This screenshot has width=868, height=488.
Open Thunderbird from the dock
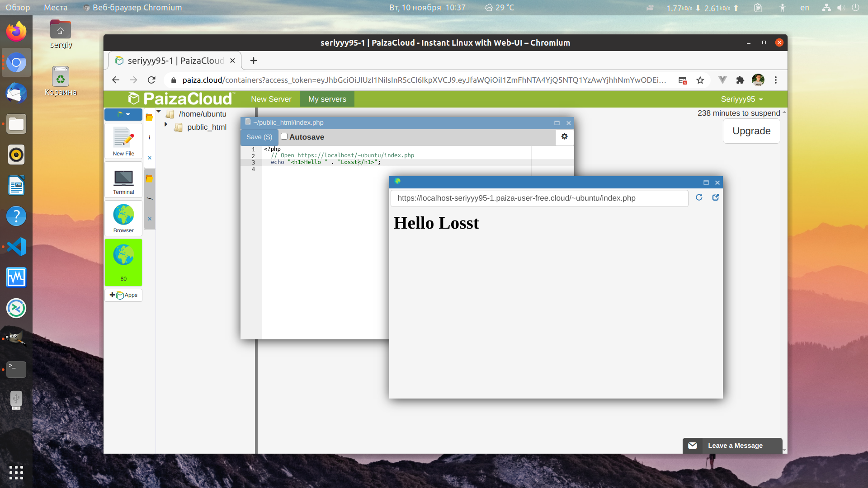(x=16, y=93)
